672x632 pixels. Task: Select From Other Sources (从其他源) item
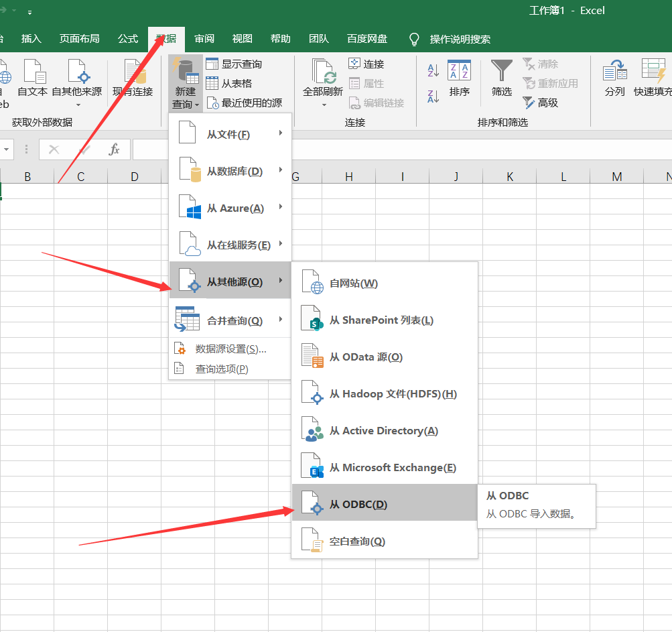tap(230, 281)
